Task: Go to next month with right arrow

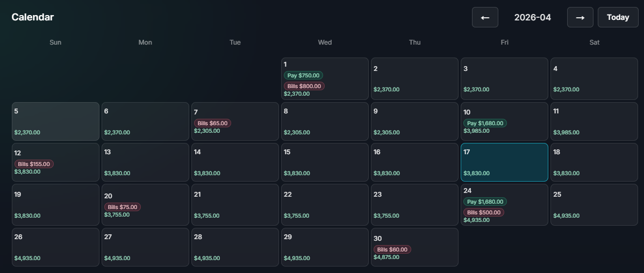Action: 580,17
